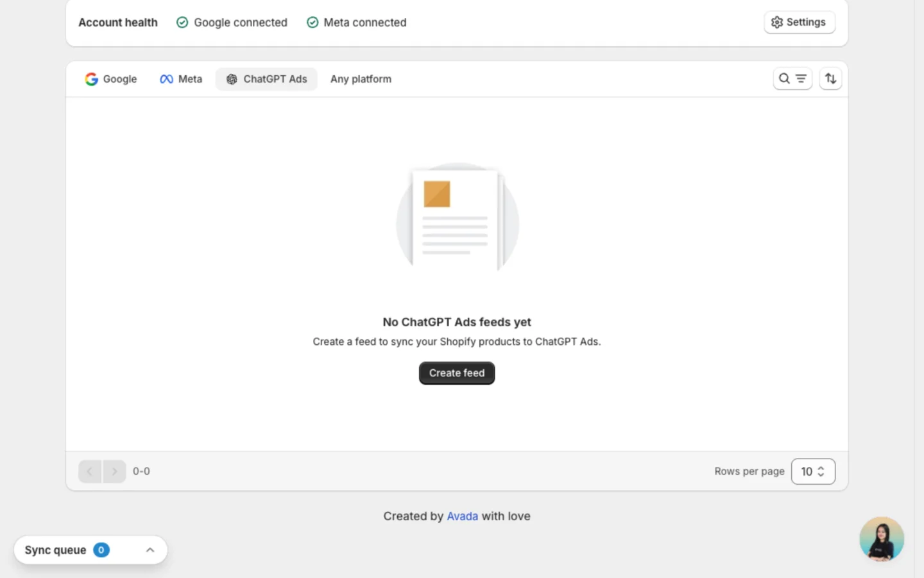Follow the Avada link

coord(462,516)
